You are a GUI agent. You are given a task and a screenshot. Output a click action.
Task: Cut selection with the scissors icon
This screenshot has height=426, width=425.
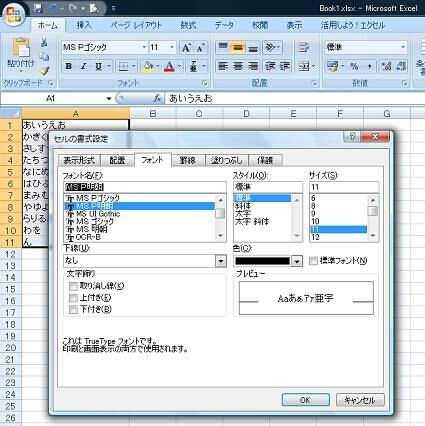[44, 42]
